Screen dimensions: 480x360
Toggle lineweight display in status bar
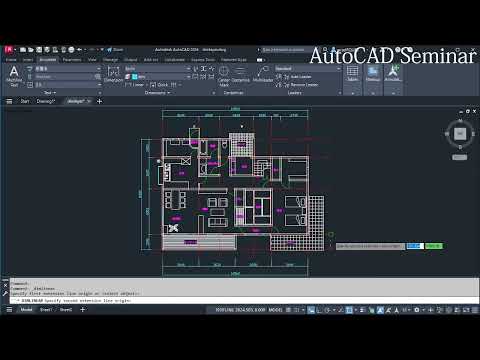[363, 310]
